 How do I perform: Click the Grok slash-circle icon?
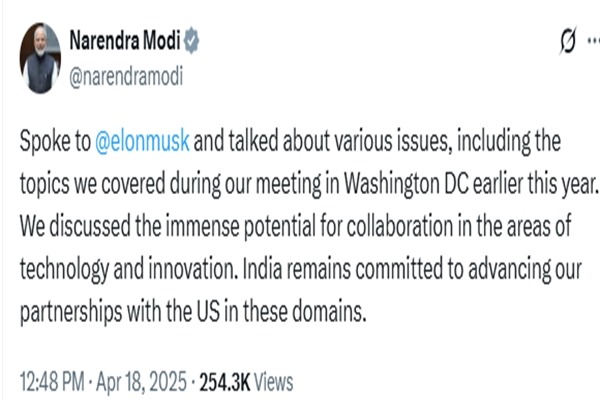tap(567, 42)
